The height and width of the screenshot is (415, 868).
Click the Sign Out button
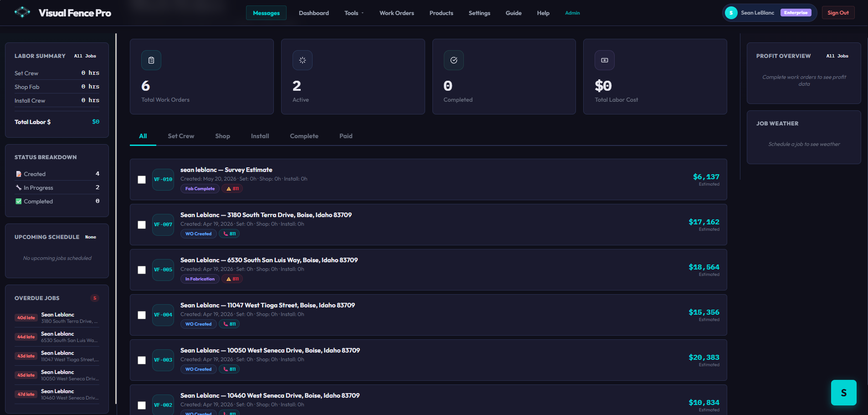(838, 13)
